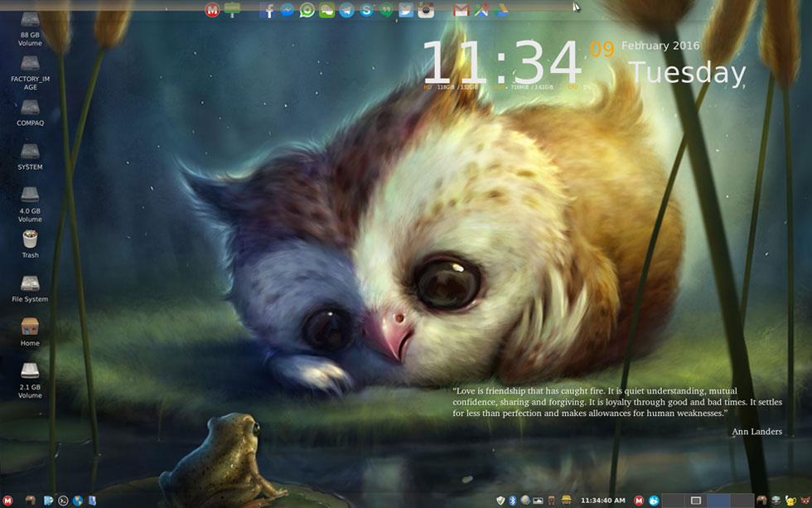Click the blue bird tray icon
Image resolution: width=812 pixels, height=508 pixels.
click(x=654, y=501)
